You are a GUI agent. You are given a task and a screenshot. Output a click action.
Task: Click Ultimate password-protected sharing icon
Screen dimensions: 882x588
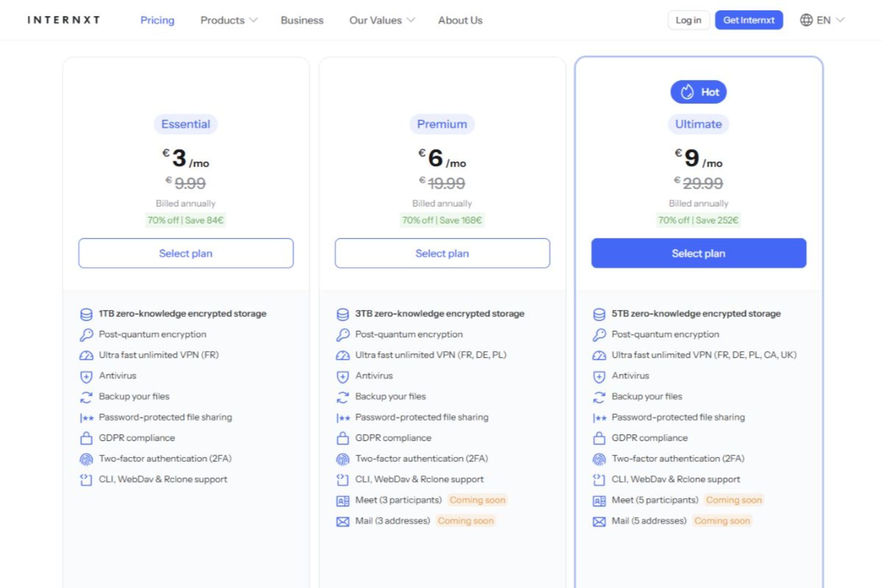coord(599,418)
